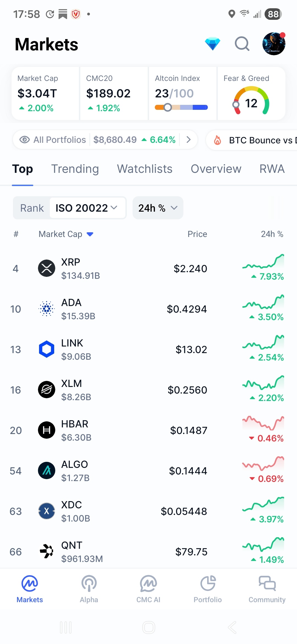Toggle portfolio balance visibility eye icon
Screen dimensions: 297x644
(x=24, y=140)
